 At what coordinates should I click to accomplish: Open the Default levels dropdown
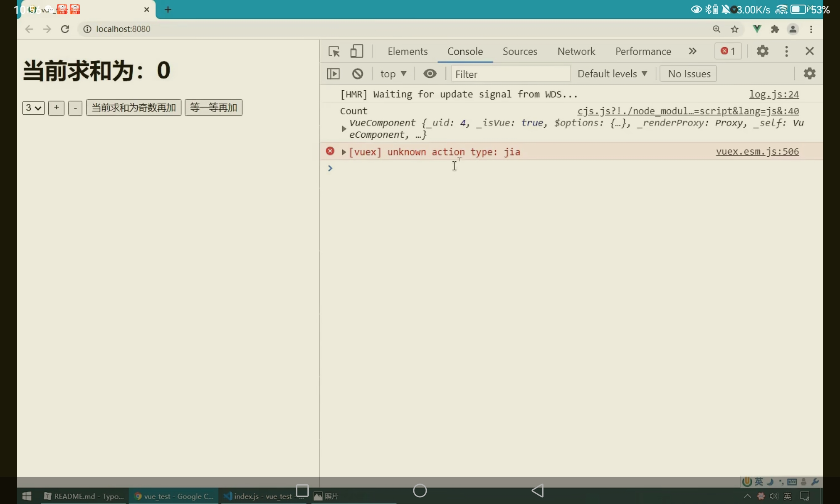click(x=612, y=74)
